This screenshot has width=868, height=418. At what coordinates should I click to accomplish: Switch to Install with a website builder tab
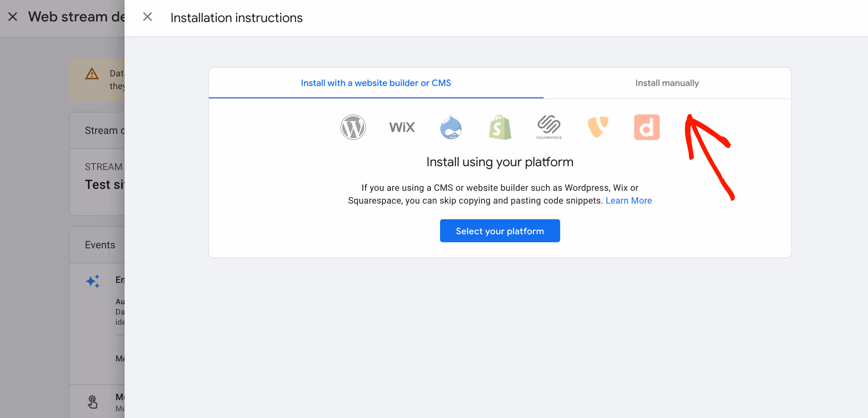point(376,83)
